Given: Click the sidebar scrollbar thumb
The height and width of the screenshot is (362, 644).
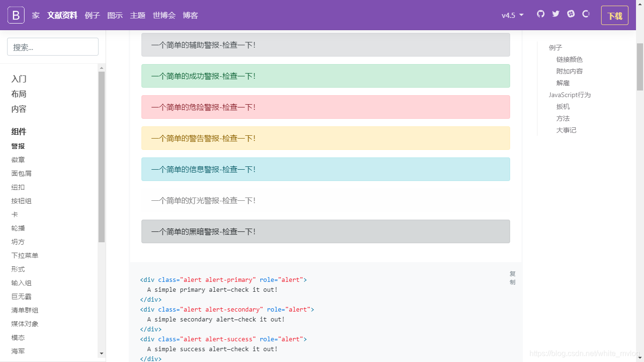Looking at the screenshot, I should coord(101,157).
